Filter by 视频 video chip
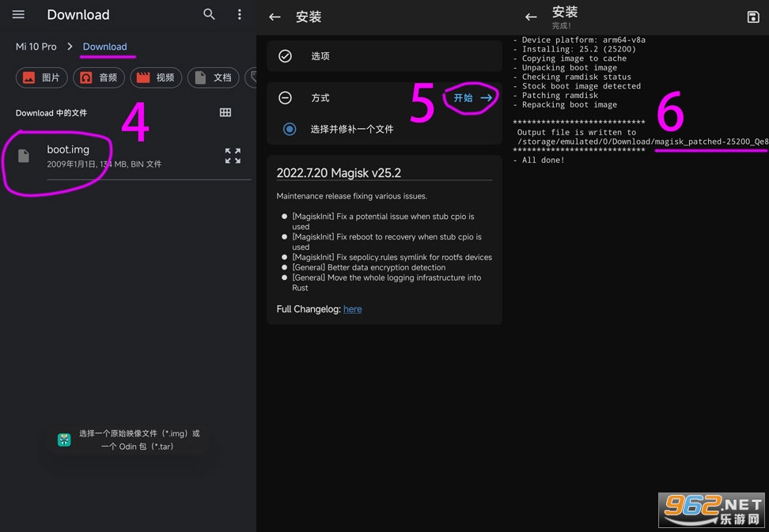The width and height of the screenshot is (769, 532). 156,77
